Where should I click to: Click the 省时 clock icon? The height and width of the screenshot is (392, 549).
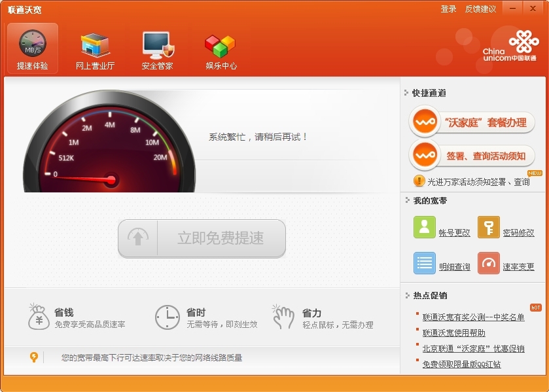tap(168, 317)
